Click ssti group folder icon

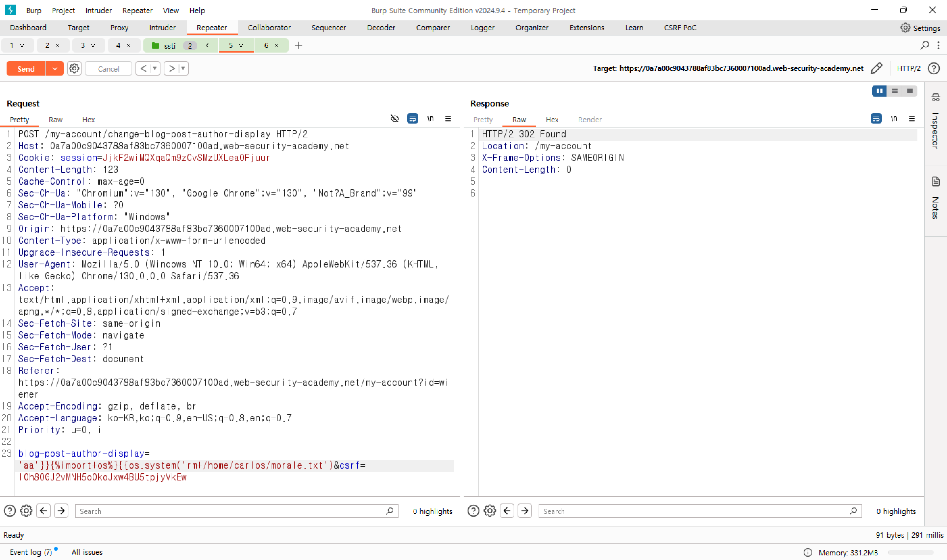pyautogui.click(x=155, y=45)
